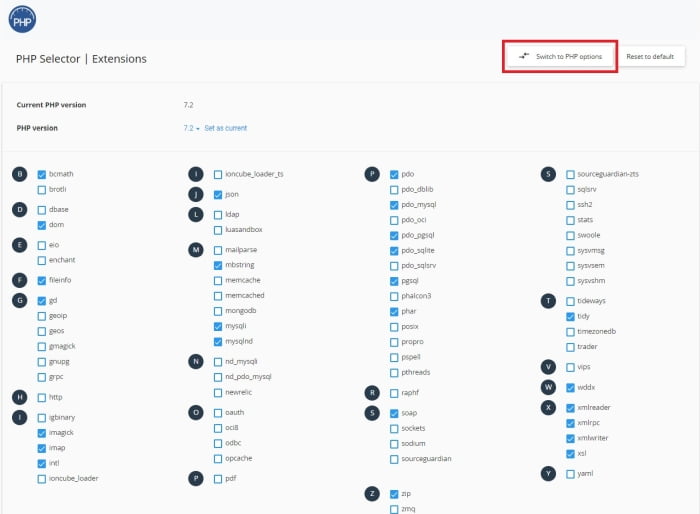Uncheck the pdo extension
This screenshot has width=700, height=514.
click(x=394, y=175)
